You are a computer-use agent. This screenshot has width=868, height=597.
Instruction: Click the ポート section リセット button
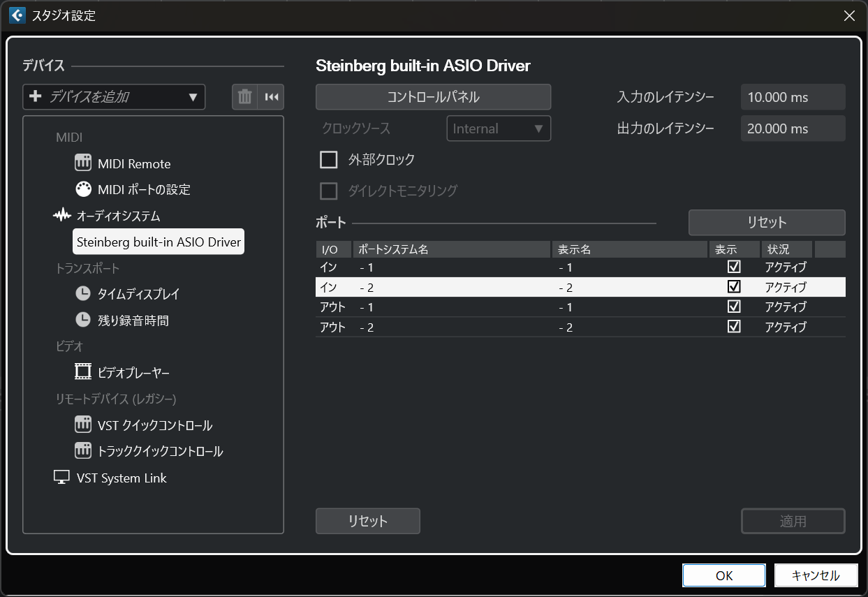click(x=767, y=223)
